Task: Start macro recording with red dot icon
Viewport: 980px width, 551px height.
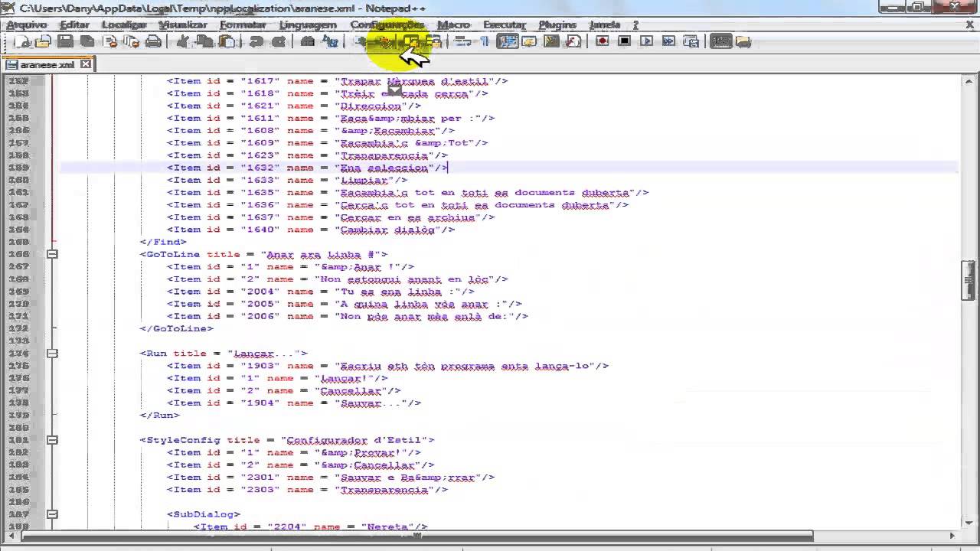Action: pos(603,41)
